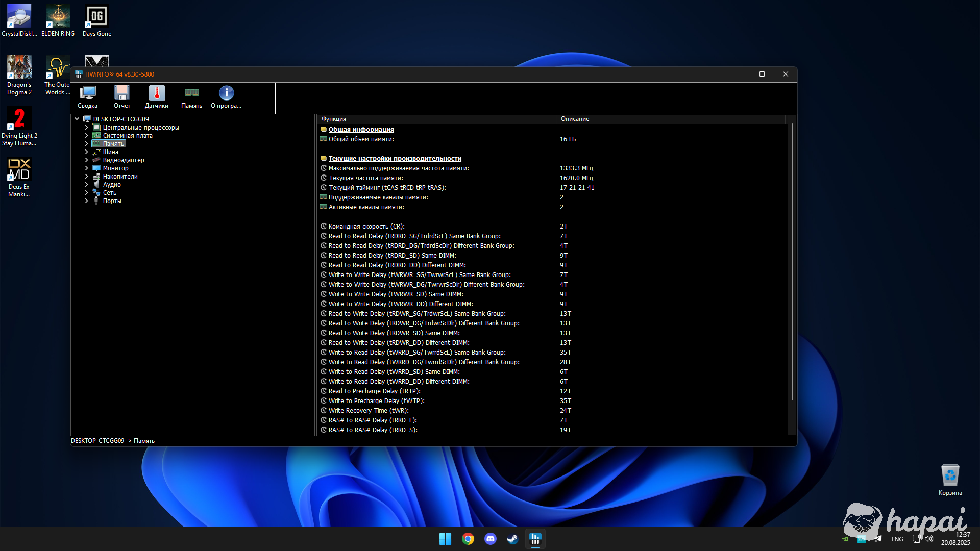Expand Центральные процессоры tree node
The height and width of the screenshot is (551, 980).
point(86,128)
